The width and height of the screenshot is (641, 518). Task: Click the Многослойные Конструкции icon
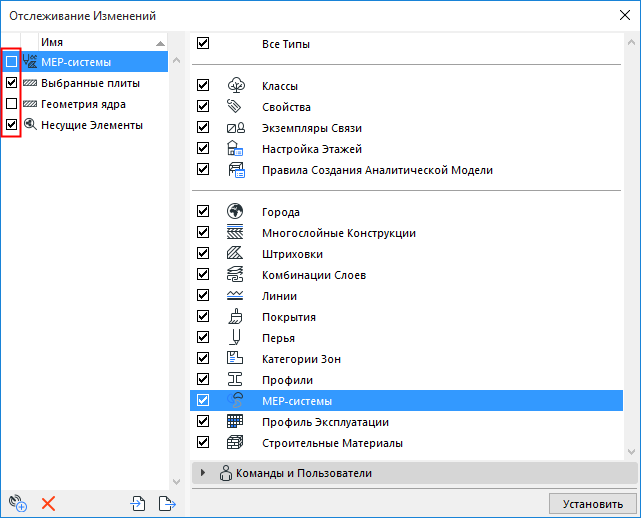coord(235,232)
